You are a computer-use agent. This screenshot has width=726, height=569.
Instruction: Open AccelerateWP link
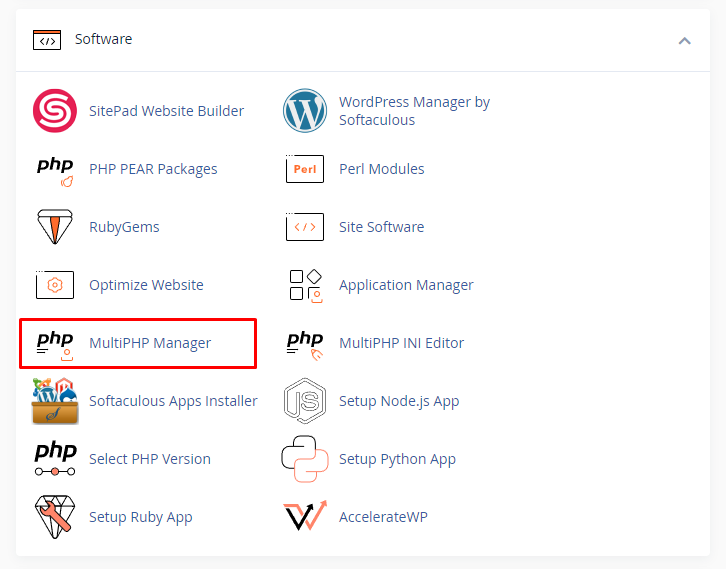coord(383,517)
